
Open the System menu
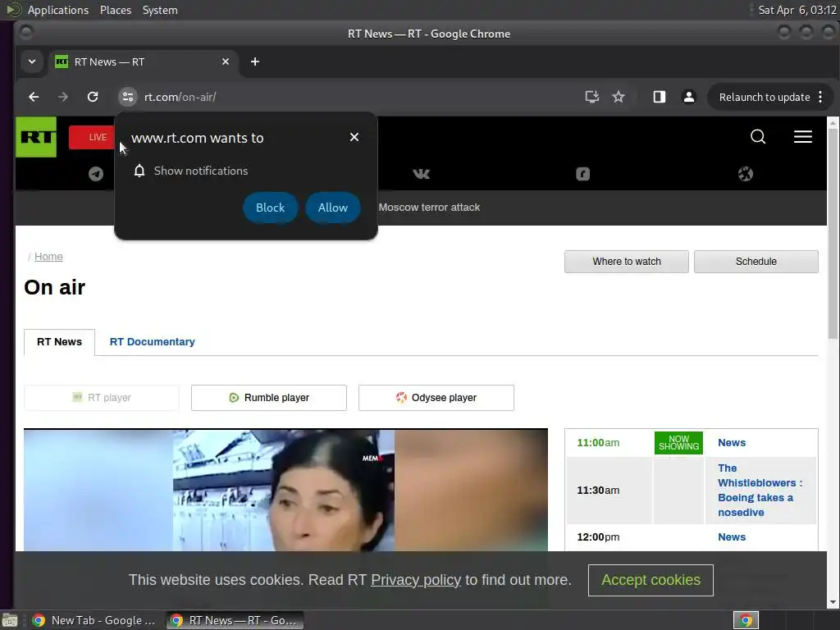pyautogui.click(x=160, y=10)
